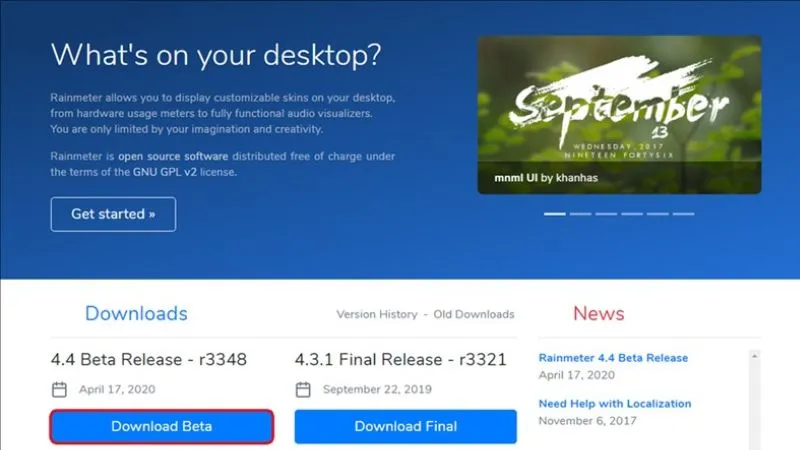Select the fourth carousel slide indicator
Image resolution: width=800 pixels, height=450 pixels.
[x=632, y=214]
